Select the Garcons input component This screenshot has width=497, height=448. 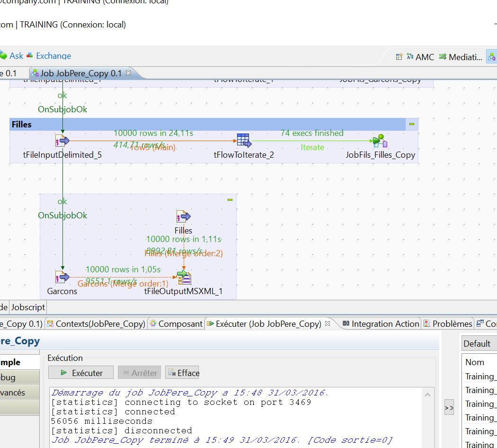pos(62,277)
